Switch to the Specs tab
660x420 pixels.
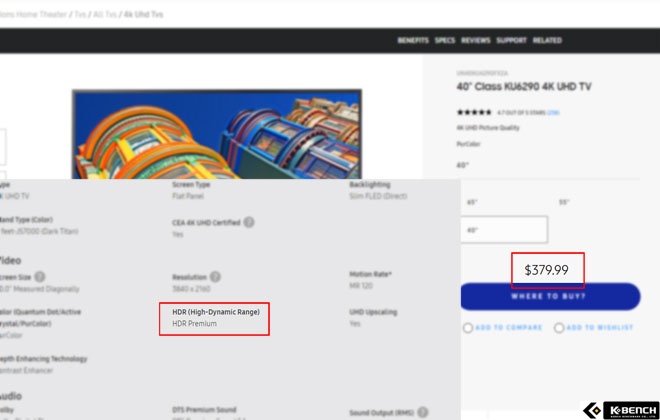(x=445, y=40)
